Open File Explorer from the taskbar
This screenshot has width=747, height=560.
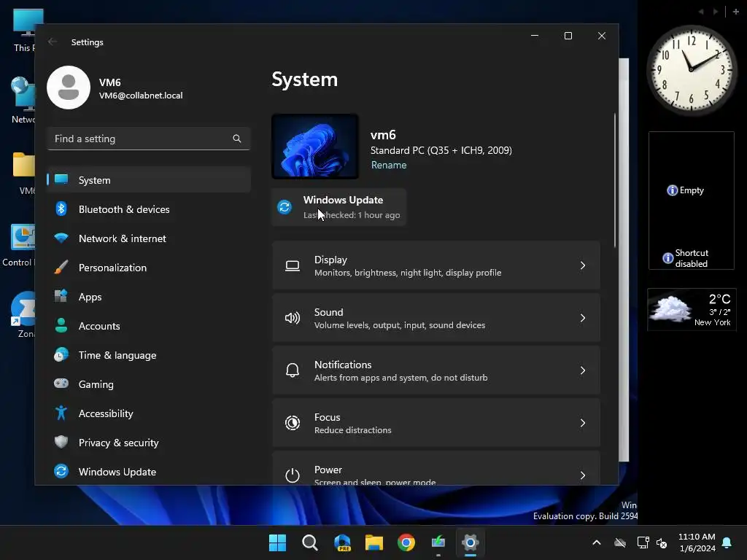374,542
